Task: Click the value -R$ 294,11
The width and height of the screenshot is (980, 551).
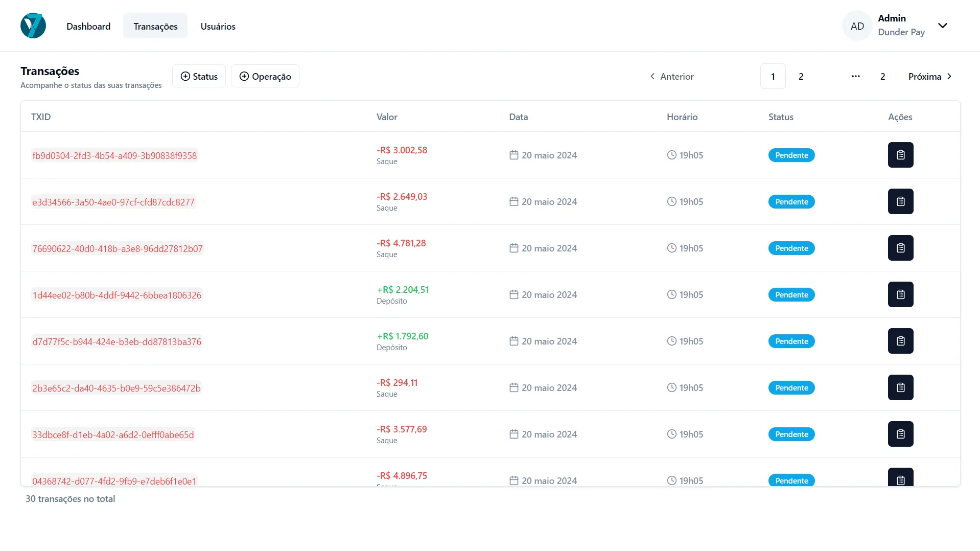Action: [x=397, y=382]
